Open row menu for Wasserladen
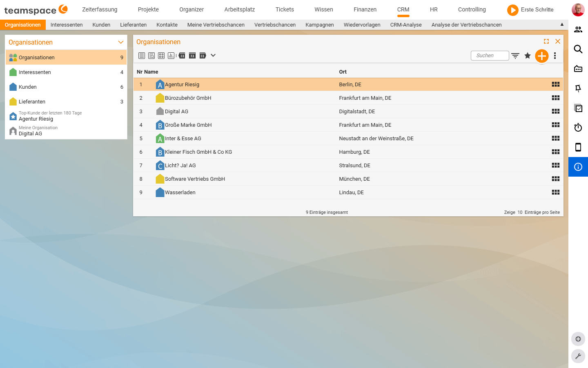The height and width of the screenshot is (368, 588). pyautogui.click(x=556, y=192)
